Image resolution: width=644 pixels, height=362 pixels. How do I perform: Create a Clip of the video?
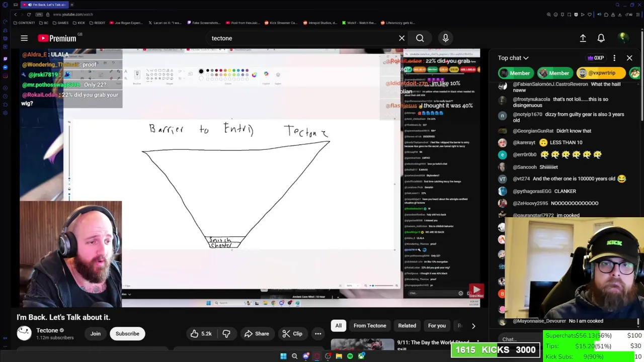(x=292, y=334)
